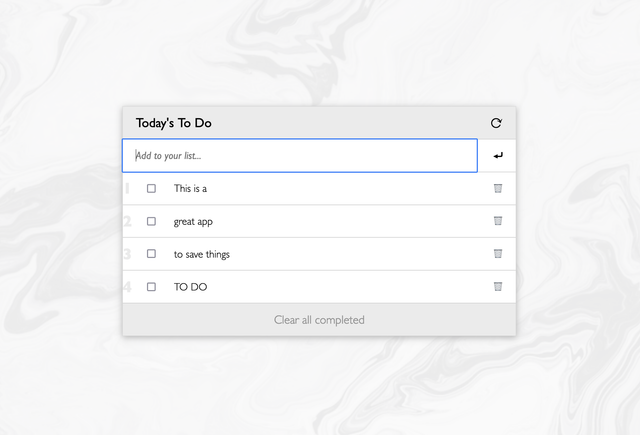This screenshot has height=435, width=640.
Task: Click the 'Today's To Do' title
Action: tap(174, 123)
